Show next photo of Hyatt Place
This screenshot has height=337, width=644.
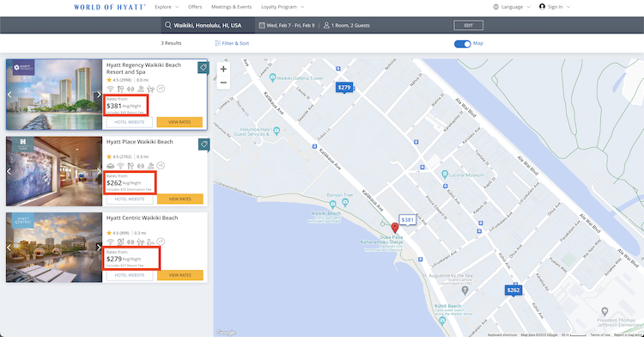point(99,171)
